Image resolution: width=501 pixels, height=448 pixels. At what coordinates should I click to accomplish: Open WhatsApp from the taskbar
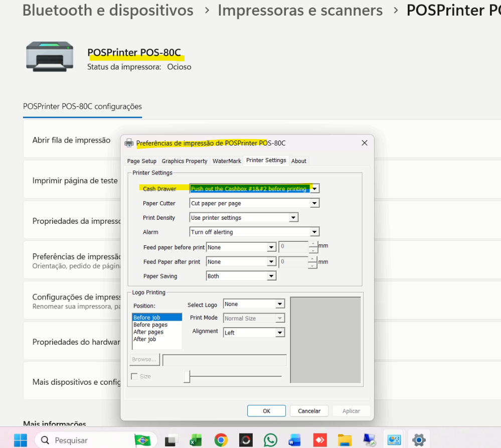270,440
